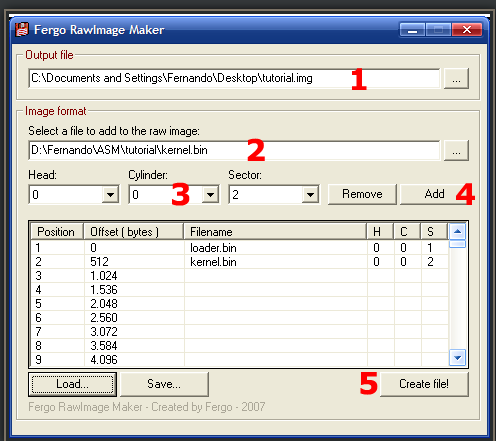This screenshot has width=496, height=441.
Task: Click into the output file path field
Action: pyautogui.click(x=234, y=78)
